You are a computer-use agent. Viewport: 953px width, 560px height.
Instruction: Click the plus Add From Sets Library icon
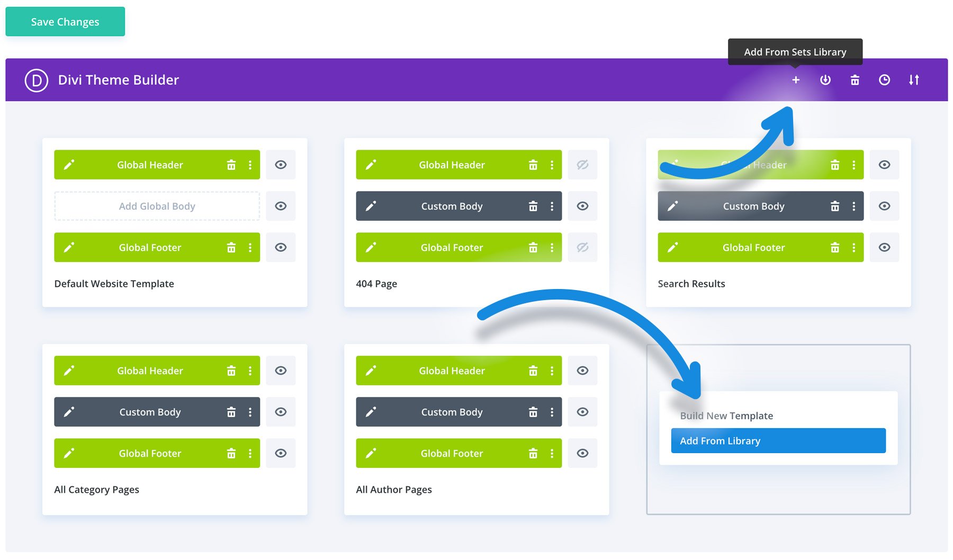click(796, 80)
